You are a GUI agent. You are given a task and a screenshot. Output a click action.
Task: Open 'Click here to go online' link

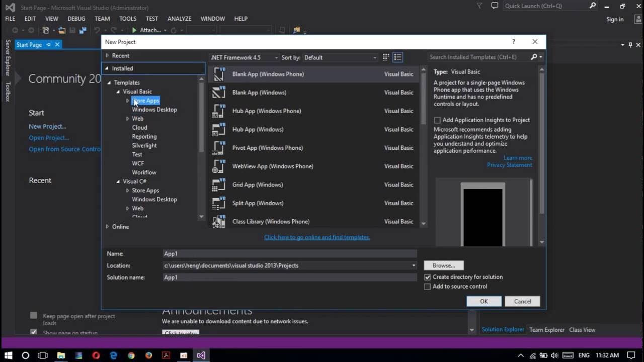[317, 237]
